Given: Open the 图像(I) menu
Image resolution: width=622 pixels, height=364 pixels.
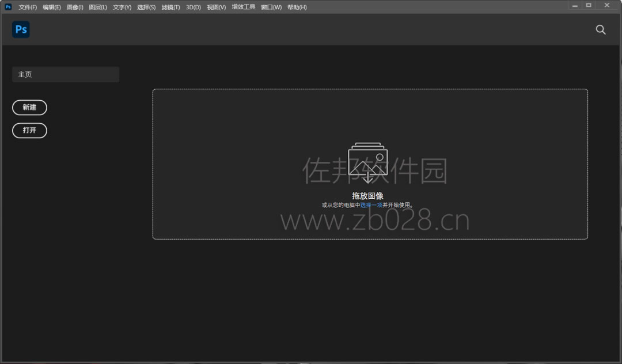Looking at the screenshot, I should (75, 7).
